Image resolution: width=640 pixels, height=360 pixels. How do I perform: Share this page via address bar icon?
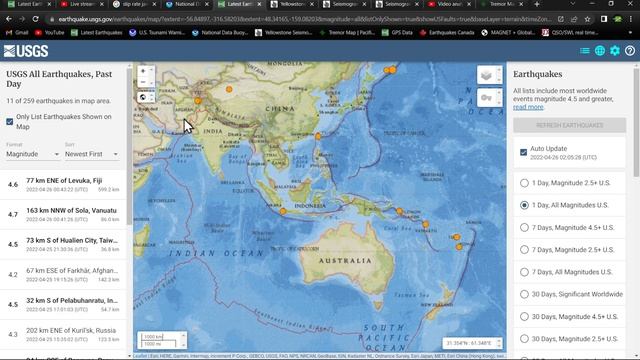tap(574, 19)
